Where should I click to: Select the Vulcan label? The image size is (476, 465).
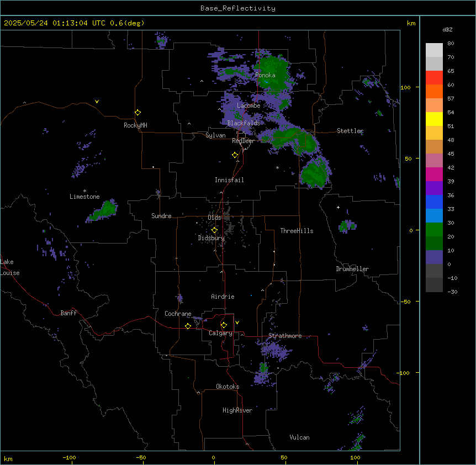(299, 437)
